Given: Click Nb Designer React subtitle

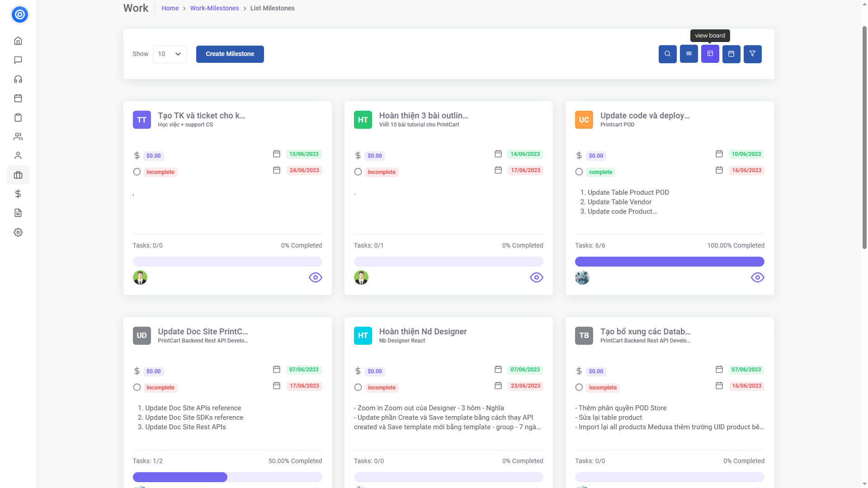Looking at the screenshot, I should (402, 341).
